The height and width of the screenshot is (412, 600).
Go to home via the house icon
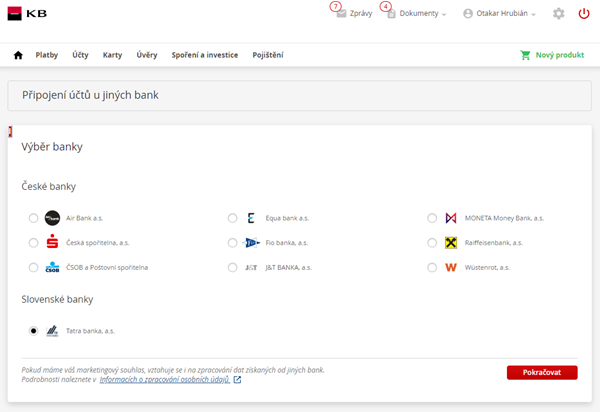(18, 55)
